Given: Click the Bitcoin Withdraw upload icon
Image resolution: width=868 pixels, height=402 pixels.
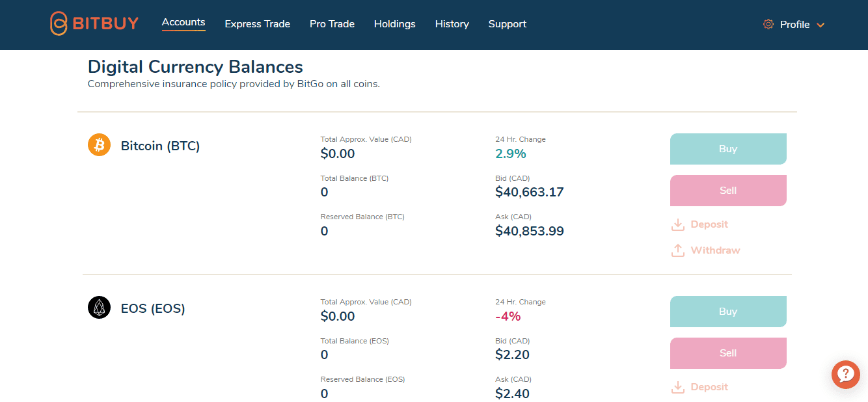Looking at the screenshot, I should (678, 250).
